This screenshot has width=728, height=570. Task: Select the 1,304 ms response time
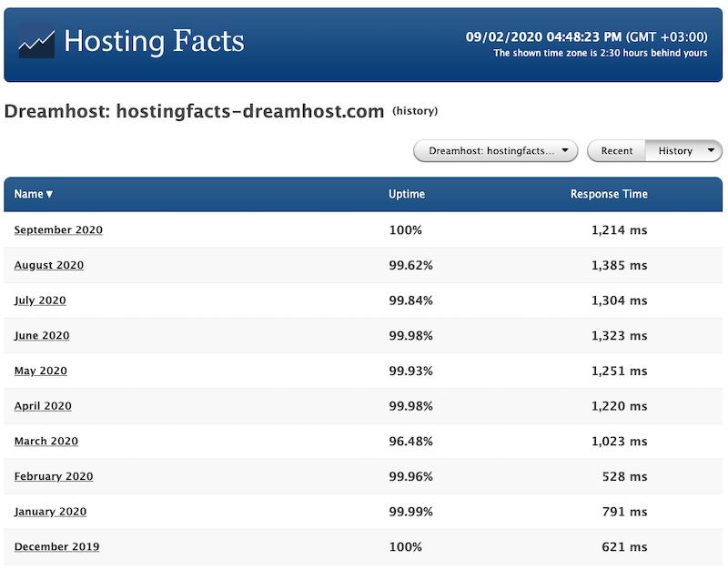pos(619,300)
